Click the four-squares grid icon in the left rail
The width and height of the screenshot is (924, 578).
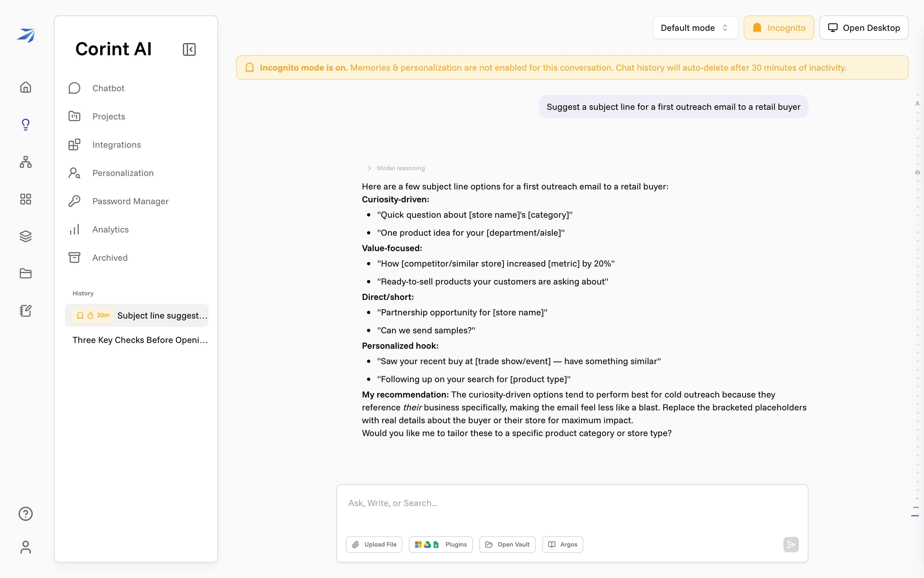click(26, 199)
